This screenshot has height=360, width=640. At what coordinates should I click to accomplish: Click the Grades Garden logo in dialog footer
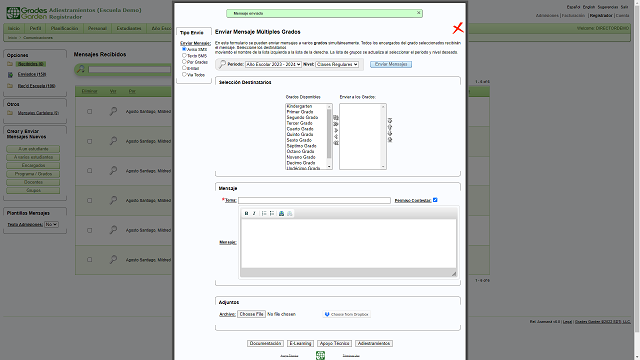(320, 356)
